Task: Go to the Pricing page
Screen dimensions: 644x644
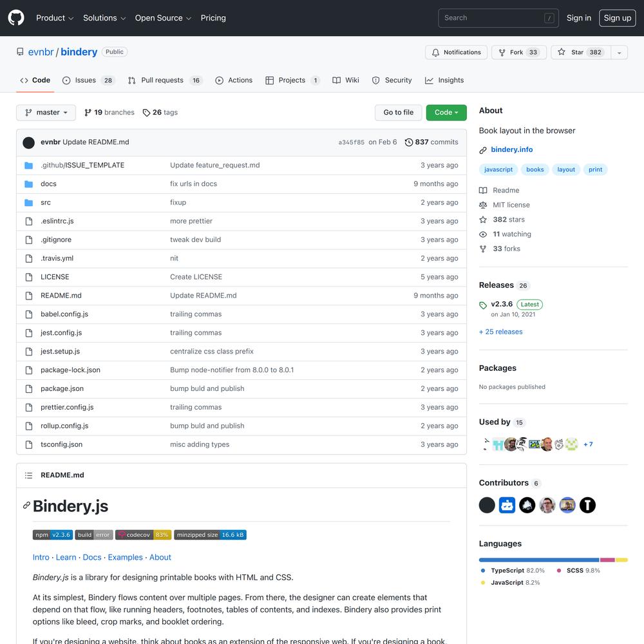Action: [x=213, y=18]
